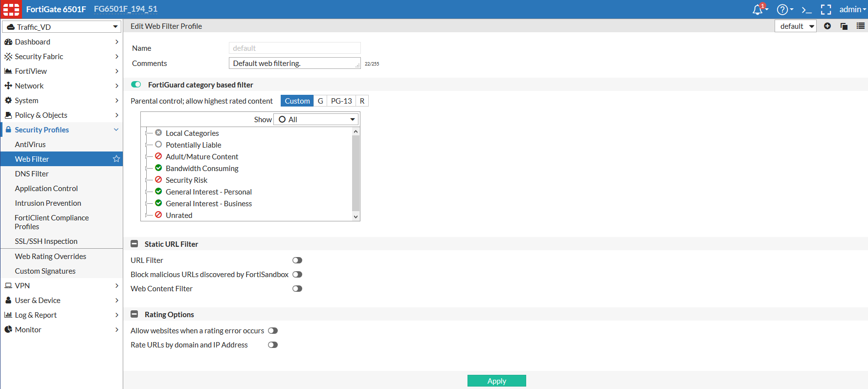Select the R rating tab
The width and height of the screenshot is (868, 389).
tap(362, 101)
